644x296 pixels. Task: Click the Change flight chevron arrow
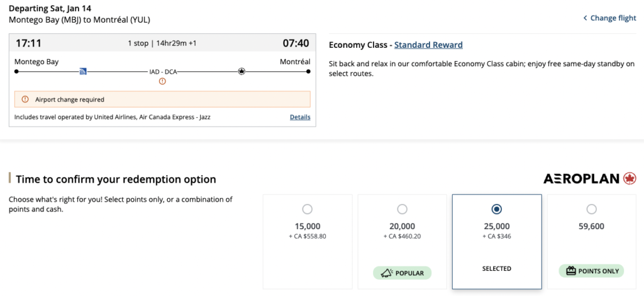point(585,18)
